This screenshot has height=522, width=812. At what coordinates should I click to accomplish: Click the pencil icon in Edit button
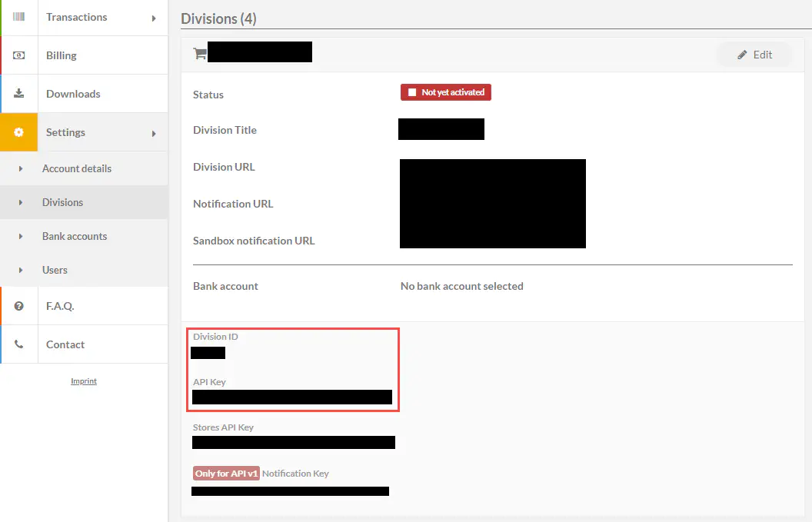point(742,55)
